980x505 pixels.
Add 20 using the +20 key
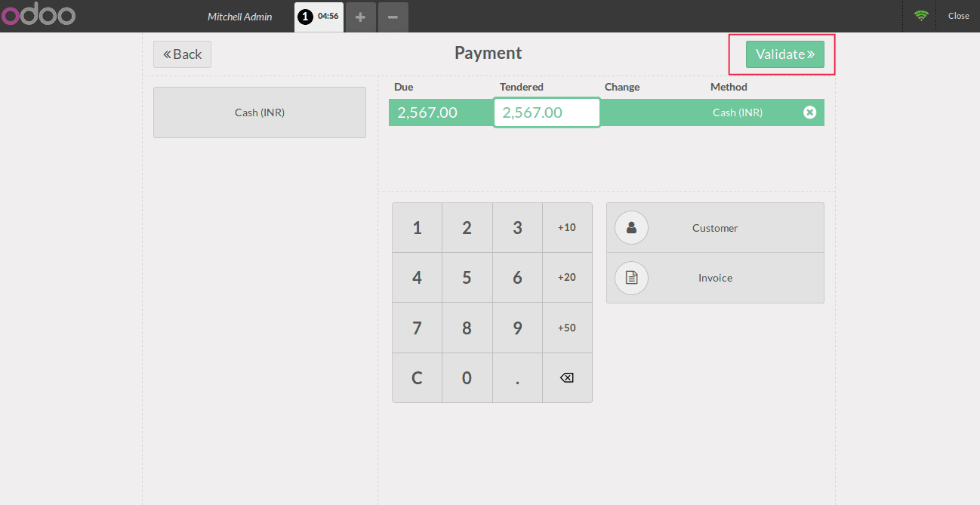[567, 277]
